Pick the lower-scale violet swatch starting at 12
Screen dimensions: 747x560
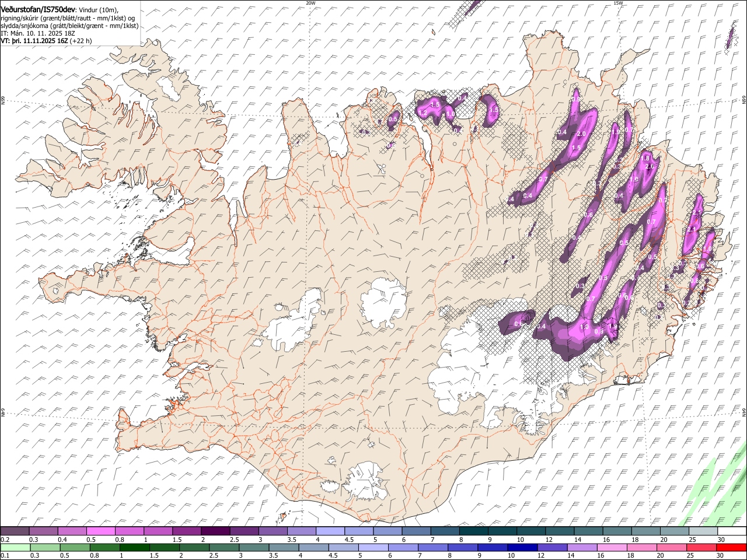coord(552,547)
